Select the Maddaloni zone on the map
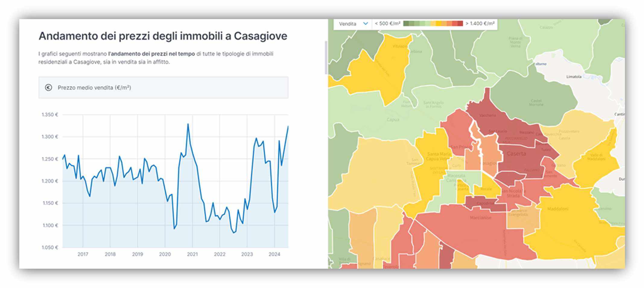Image resolution: width=644 pixels, height=288 pixels. (558, 209)
